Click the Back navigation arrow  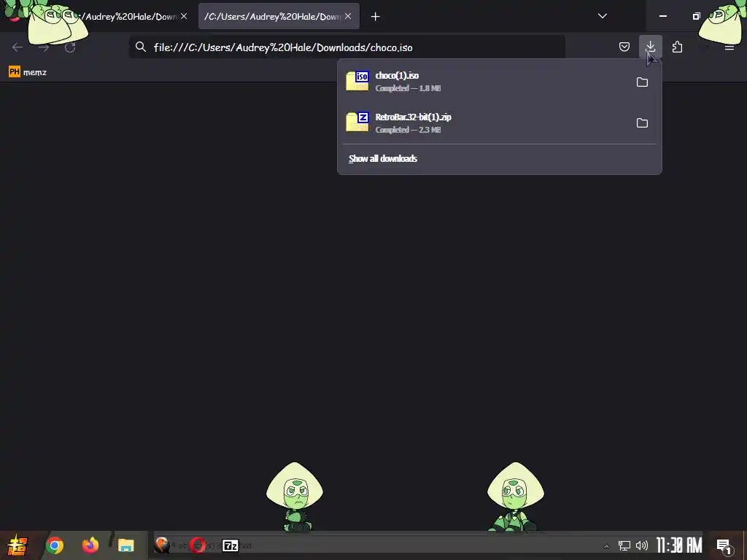point(18,47)
